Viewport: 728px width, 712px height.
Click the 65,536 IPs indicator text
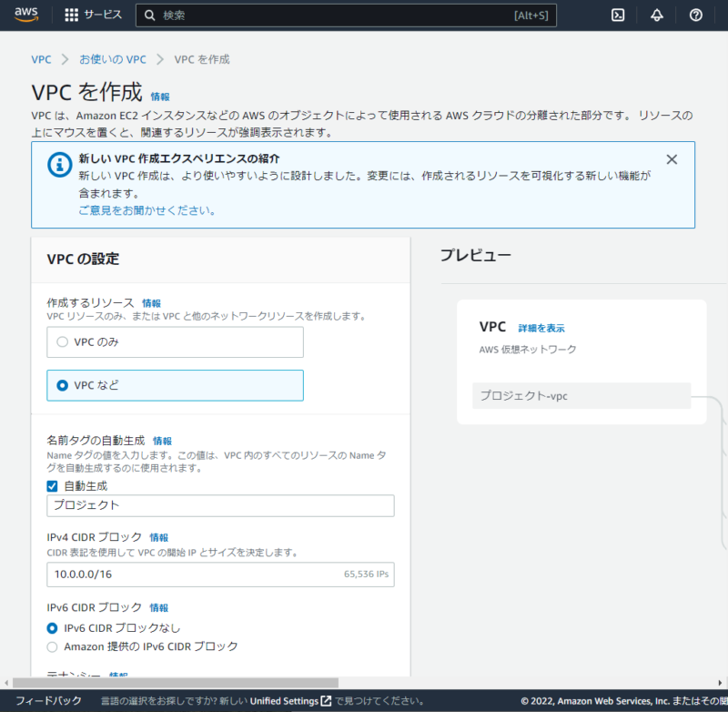367,574
